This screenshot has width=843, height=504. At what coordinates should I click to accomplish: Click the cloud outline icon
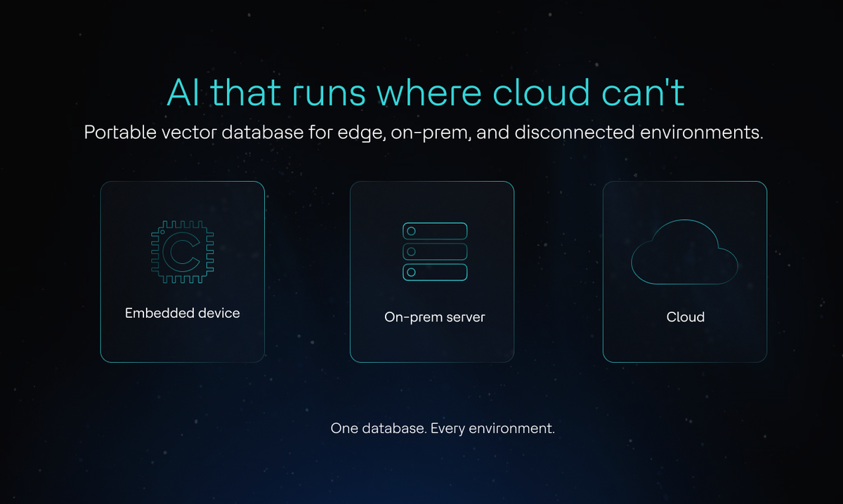[685, 251]
